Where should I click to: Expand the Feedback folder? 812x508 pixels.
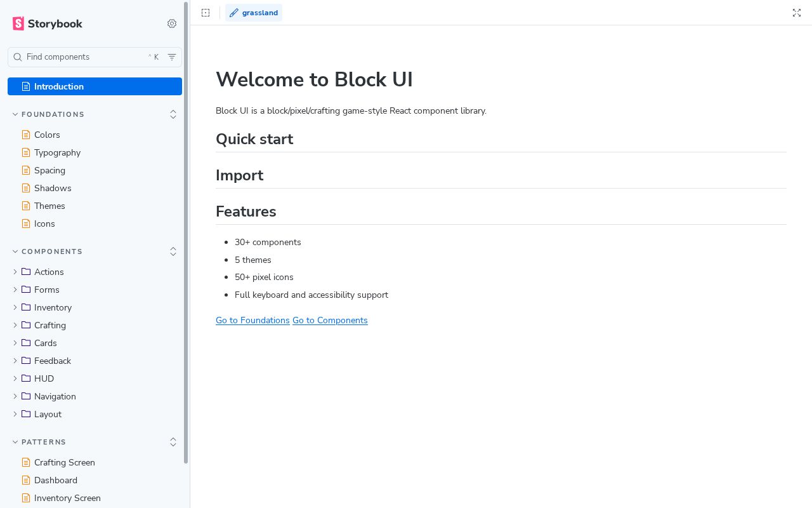click(x=95, y=361)
